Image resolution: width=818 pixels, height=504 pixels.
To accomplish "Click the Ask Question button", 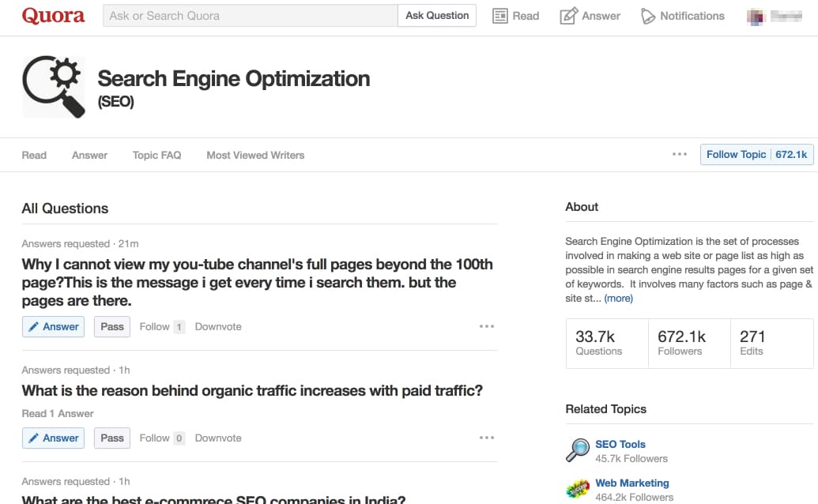I will pyautogui.click(x=437, y=16).
